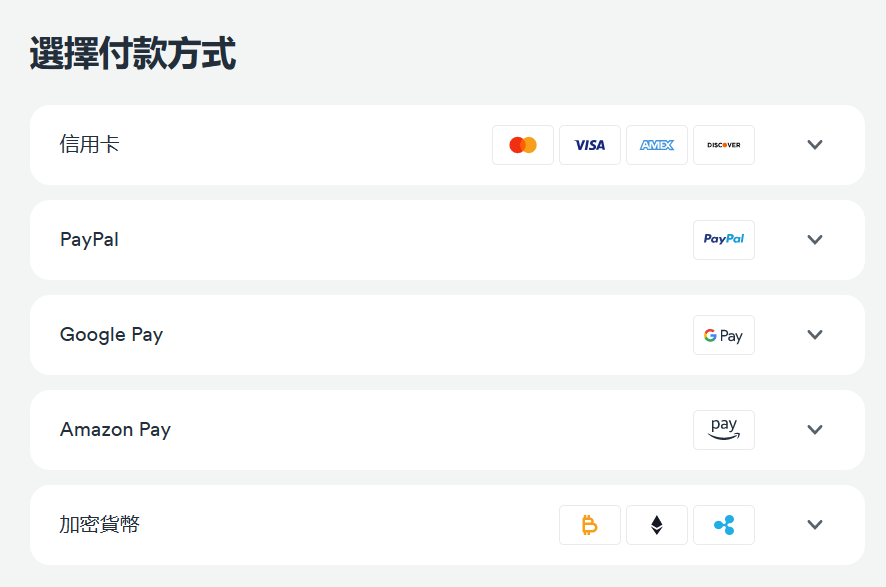Click the VISA card icon
Image resolution: width=886 pixels, height=587 pixels.
(x=590, y=145)
